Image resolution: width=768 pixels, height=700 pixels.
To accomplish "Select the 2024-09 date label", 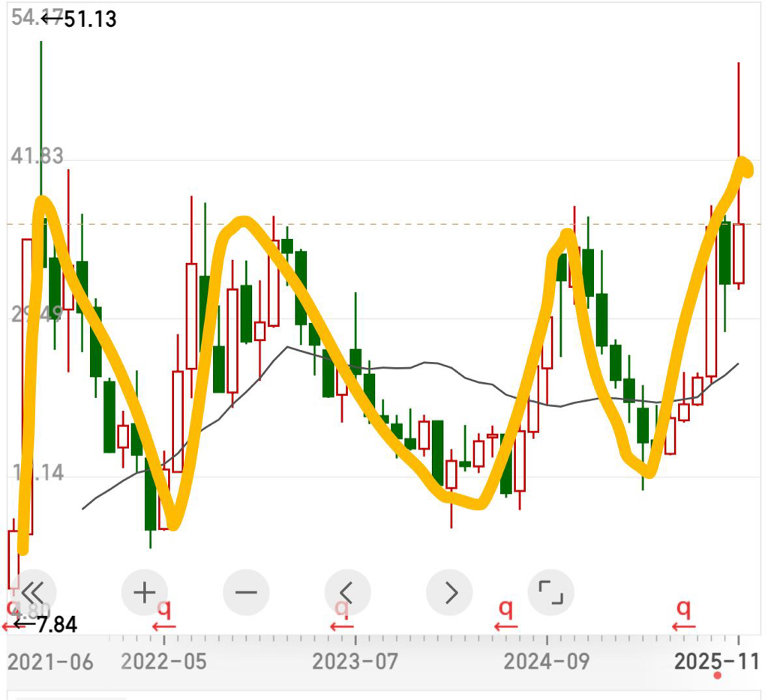I will [547, 663].
